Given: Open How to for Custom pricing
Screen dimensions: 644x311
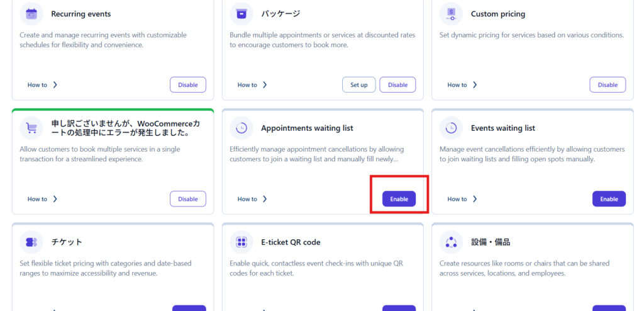Looking at the screenshot, I should pyautogui.click(x=462, y=85).
